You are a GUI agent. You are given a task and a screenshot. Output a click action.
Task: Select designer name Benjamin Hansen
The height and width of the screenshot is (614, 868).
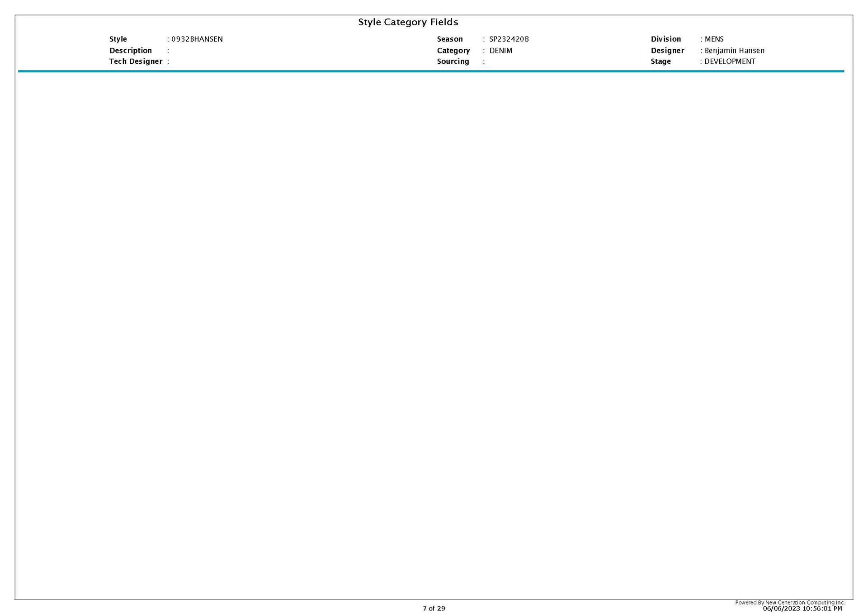coord(734,51)
